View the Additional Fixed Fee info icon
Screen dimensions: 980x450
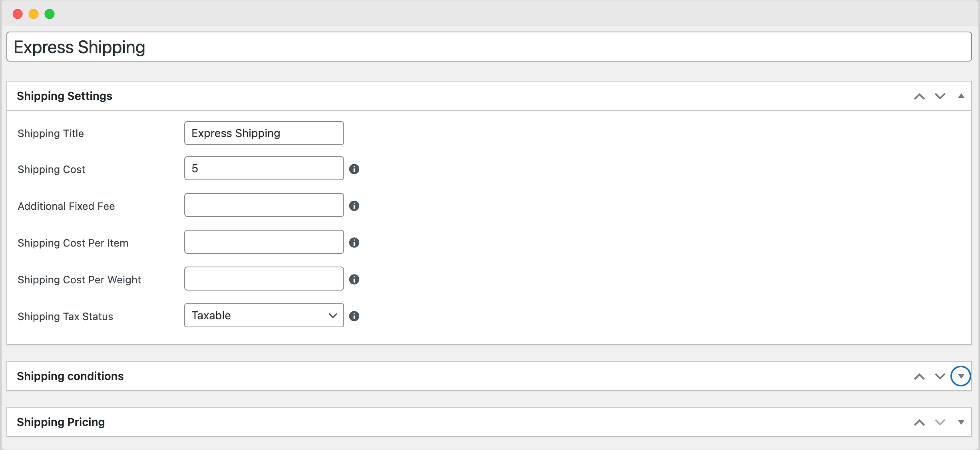pyautogui.click(x=354, y=206)
